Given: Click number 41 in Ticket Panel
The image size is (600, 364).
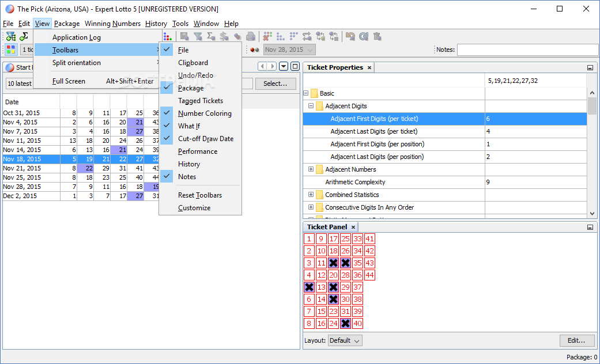Looking at the screenshot, I should point(369,239).
